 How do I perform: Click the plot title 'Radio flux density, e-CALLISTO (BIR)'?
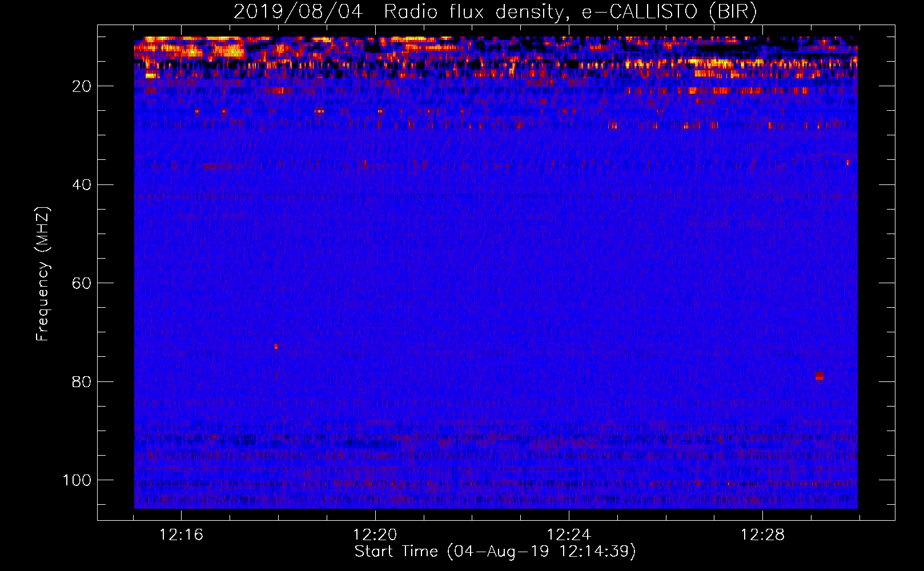tap(570, 12)
